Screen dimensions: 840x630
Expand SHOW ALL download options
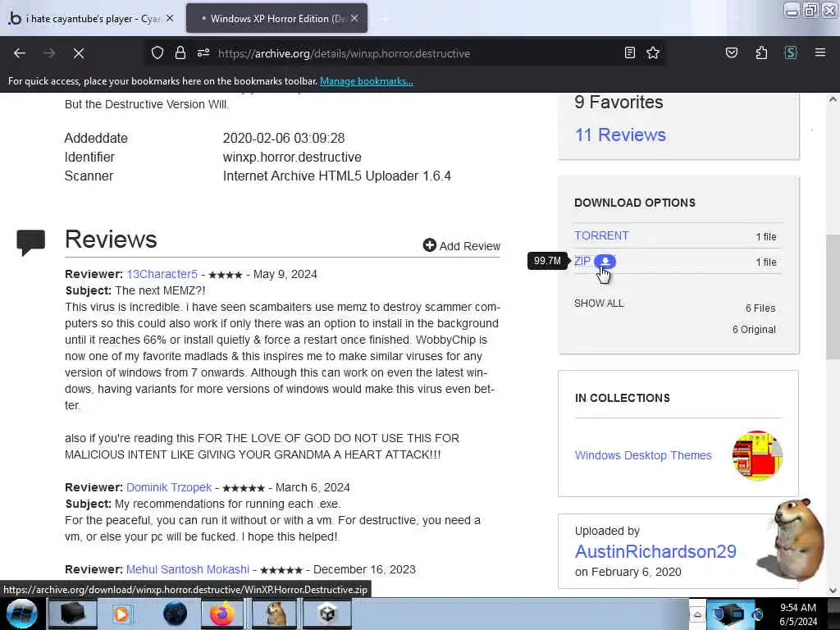click(599, 304)
